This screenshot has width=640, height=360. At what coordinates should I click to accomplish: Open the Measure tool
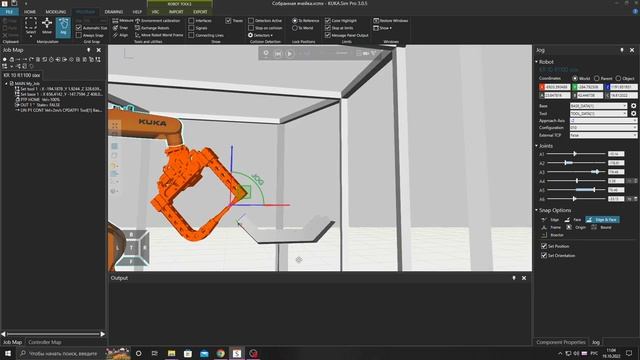point(123,20)
